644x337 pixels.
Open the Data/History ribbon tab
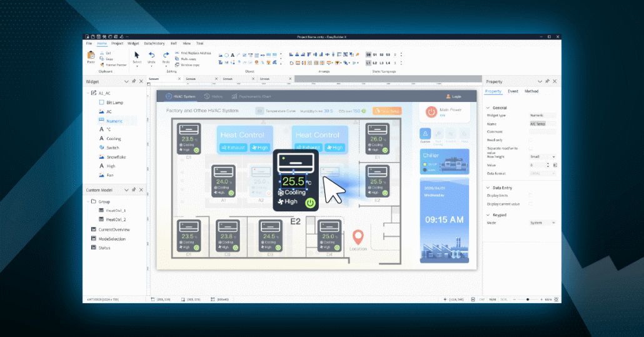pyautogui.click(x=154, y=43)
